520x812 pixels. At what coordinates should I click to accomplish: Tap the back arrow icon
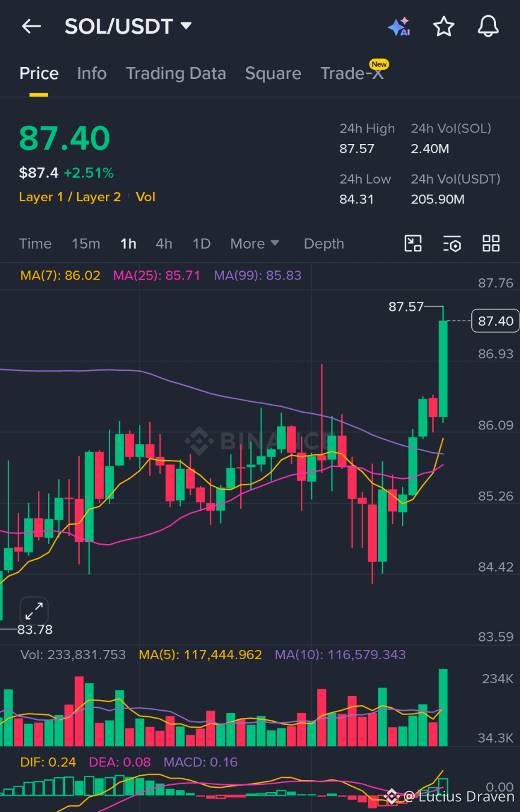coord(31,26)
